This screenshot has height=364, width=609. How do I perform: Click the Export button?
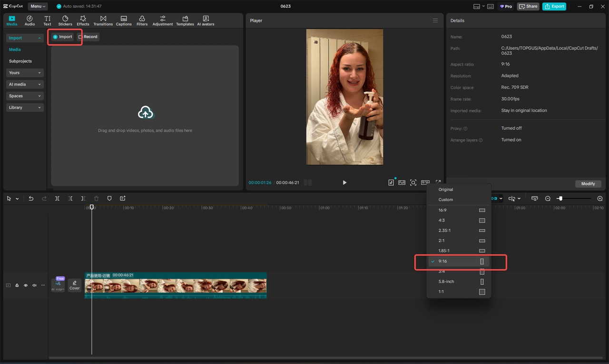(x=554, y=6)
